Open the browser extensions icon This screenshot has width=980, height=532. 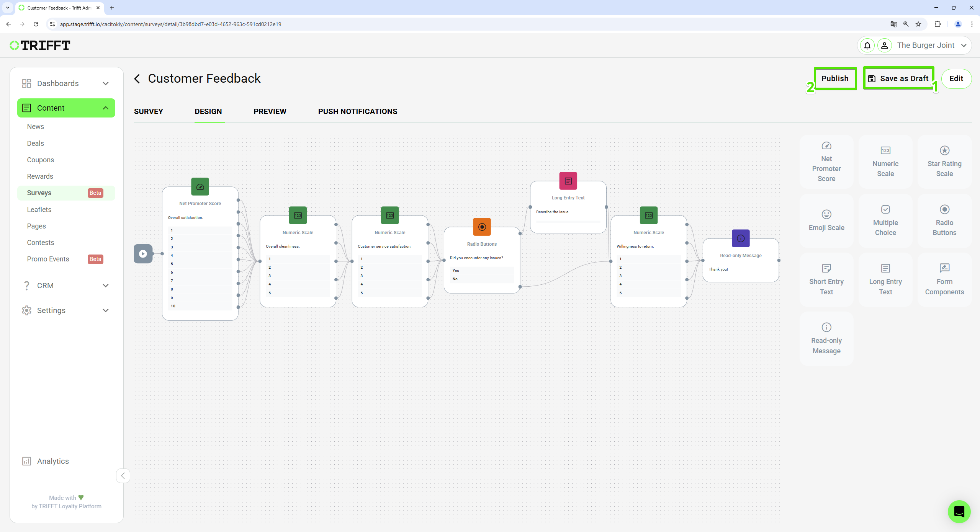click(x=937, y=24)
